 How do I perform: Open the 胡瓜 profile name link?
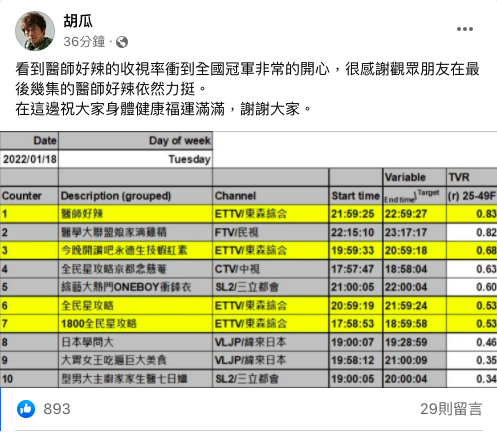pyautogui.click(x=78, y=21)
